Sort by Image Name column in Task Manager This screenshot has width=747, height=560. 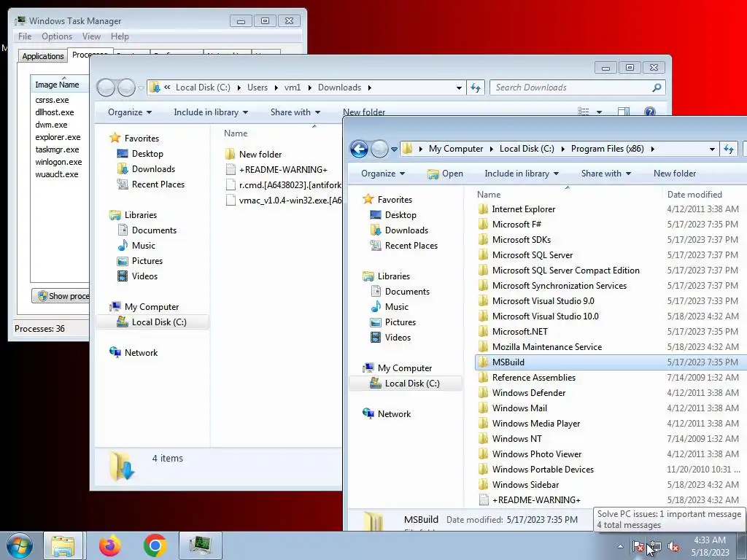pos(60,85)
